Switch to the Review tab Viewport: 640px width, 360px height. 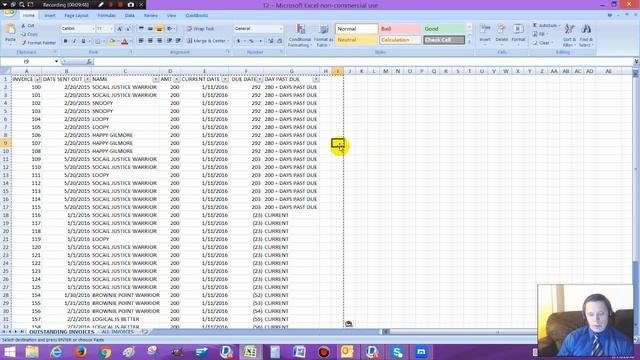151,16
